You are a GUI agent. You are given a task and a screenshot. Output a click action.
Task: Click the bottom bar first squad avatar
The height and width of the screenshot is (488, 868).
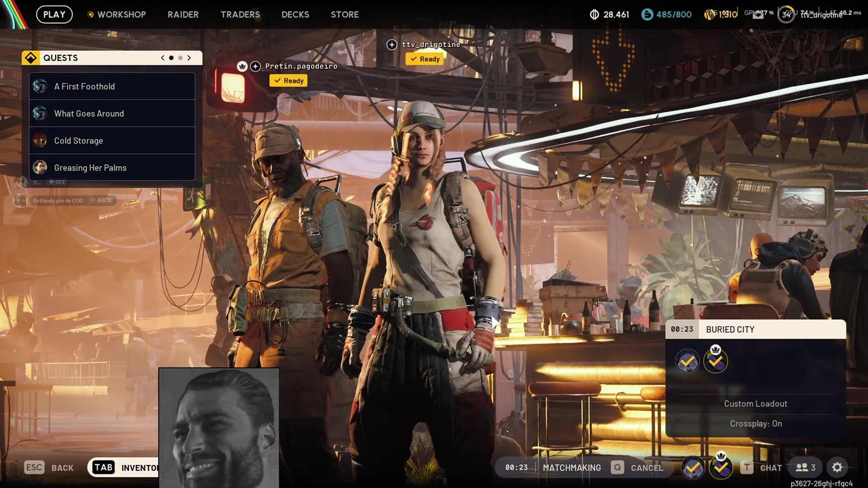coord(692,467)
